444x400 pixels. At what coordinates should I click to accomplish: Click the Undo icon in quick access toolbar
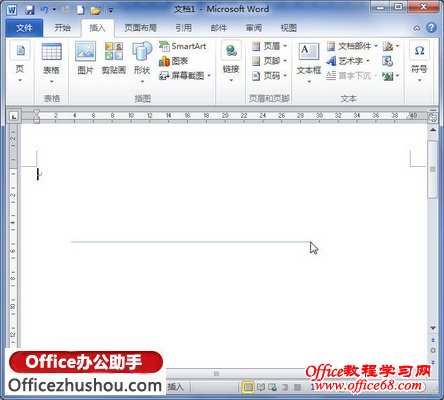[44, 10]
